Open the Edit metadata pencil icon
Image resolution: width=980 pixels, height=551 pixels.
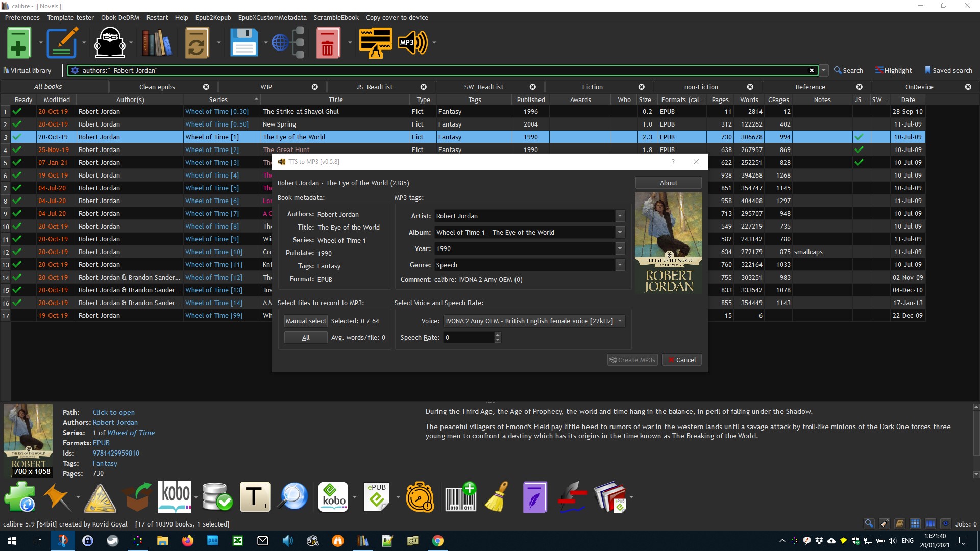pos(62,43)
